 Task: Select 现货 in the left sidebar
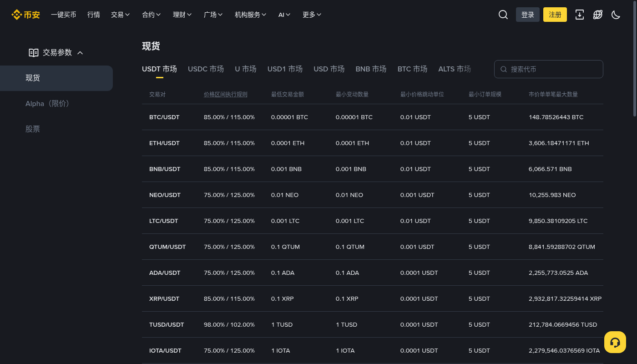pyautogui.click(x=56, y=78)
